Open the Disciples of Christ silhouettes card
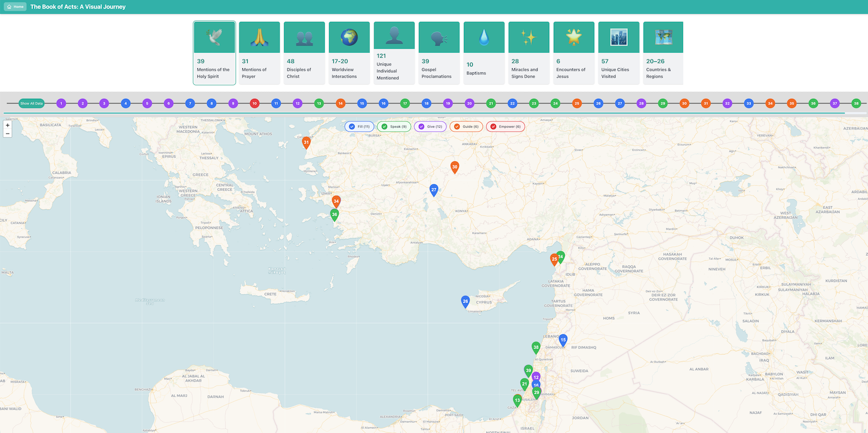Screen dimensions: 868x433 (x=304, y=38)
